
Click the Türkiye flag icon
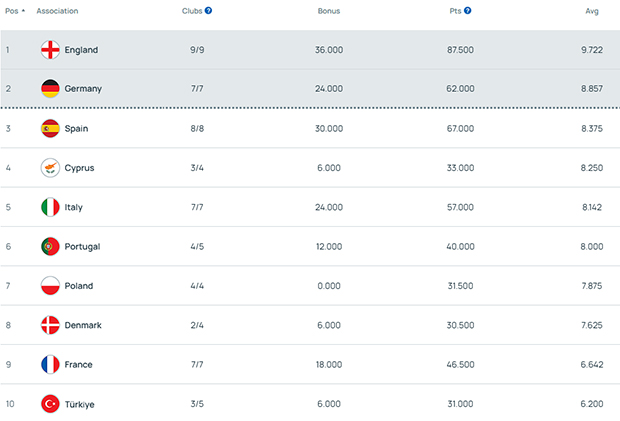(x=50, y=404)
